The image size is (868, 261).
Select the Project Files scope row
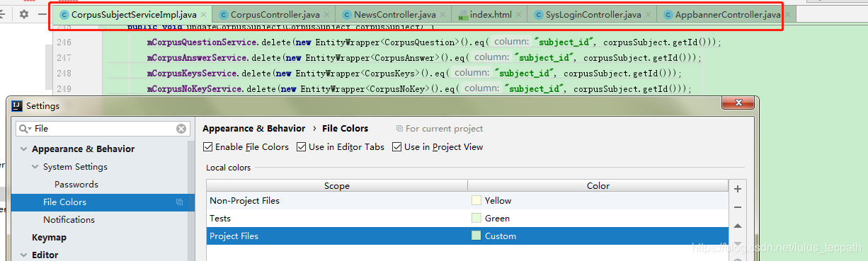[x=467, y=236]
